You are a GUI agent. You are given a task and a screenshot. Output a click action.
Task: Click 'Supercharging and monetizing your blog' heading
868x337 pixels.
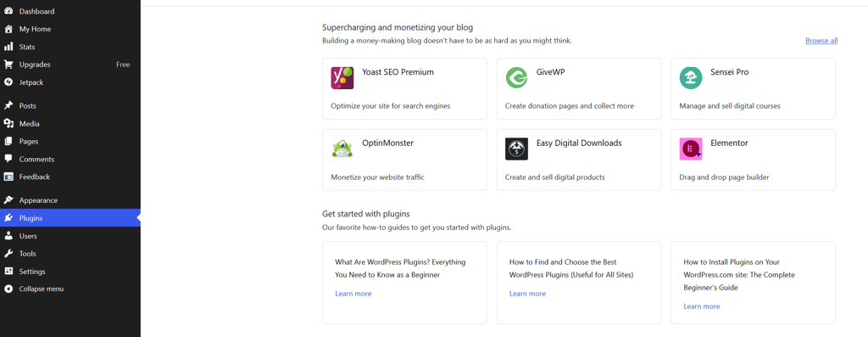[398, 27]
